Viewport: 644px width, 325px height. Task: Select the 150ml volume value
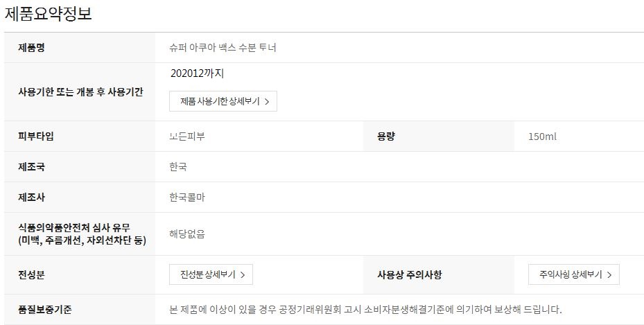(542, 137)
